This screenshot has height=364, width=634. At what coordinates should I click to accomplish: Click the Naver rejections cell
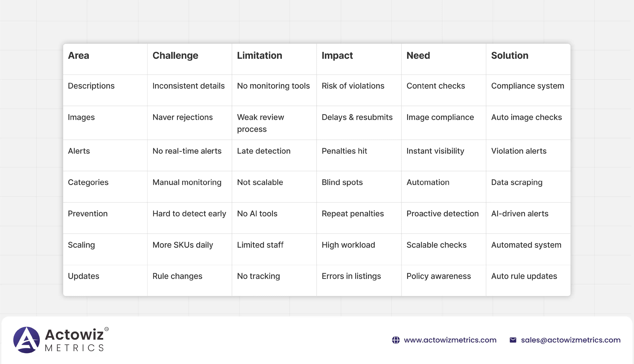tap(182, 117)
